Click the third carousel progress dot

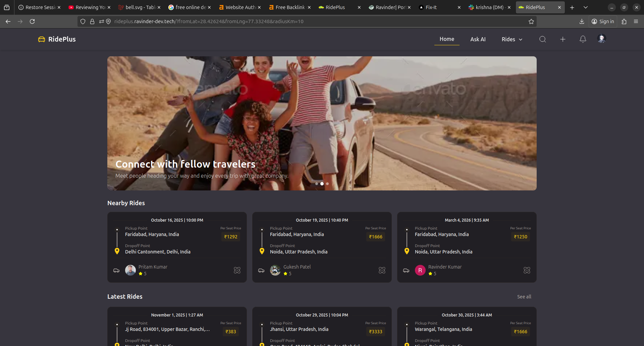pyautogui.click(x=327, y=184)
